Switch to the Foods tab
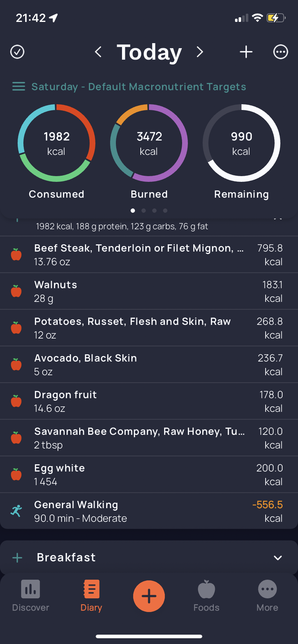The width and height of the screenshot is (298, 644). pyautogui.click(x=206, y=596)
